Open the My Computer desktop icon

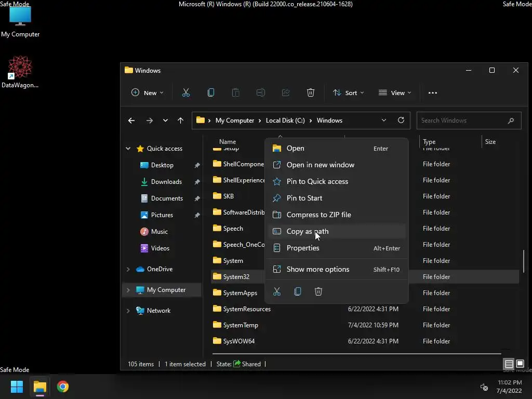point(20,22)
